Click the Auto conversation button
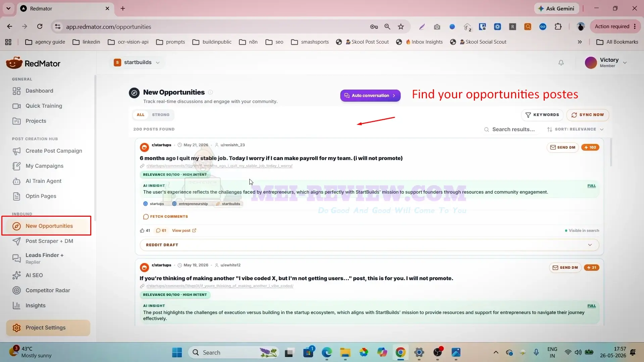 370,96
